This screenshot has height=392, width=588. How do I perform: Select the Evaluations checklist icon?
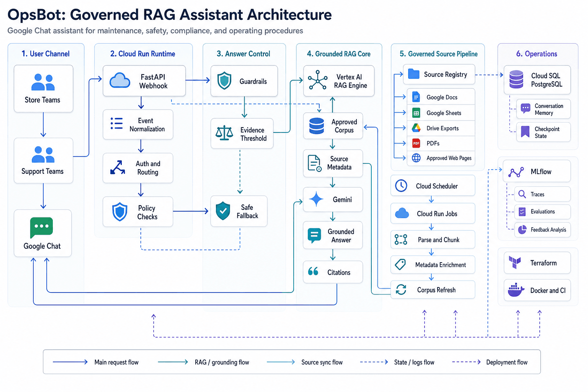[x=522, y=211]
